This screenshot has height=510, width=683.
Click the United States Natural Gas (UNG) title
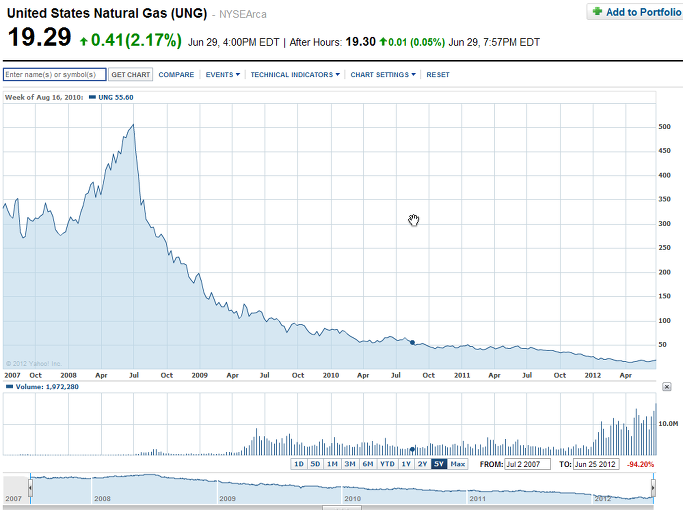click(x=107, y=13)
